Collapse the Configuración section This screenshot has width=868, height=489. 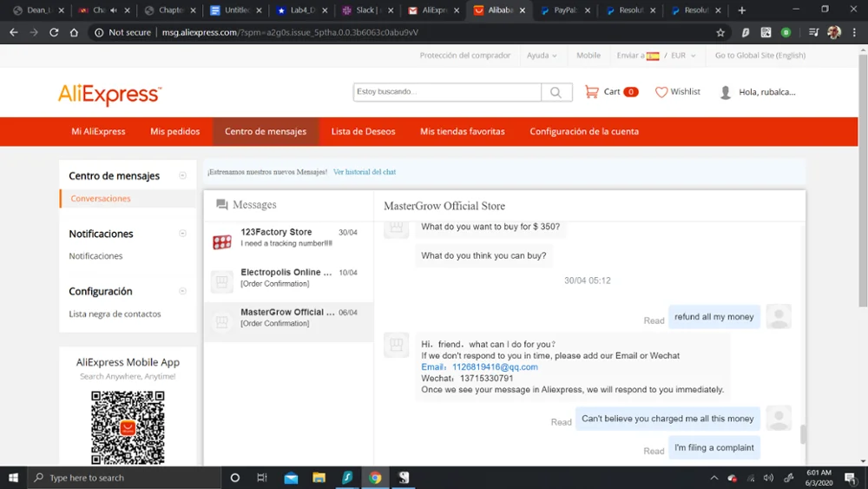182,291
